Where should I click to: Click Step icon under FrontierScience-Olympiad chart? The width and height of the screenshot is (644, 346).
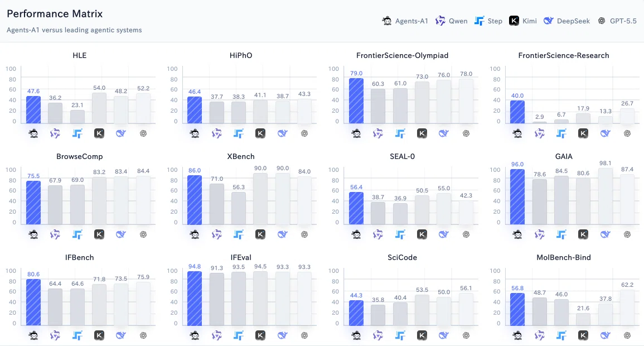pyautogui.click(x=400, y=133)
